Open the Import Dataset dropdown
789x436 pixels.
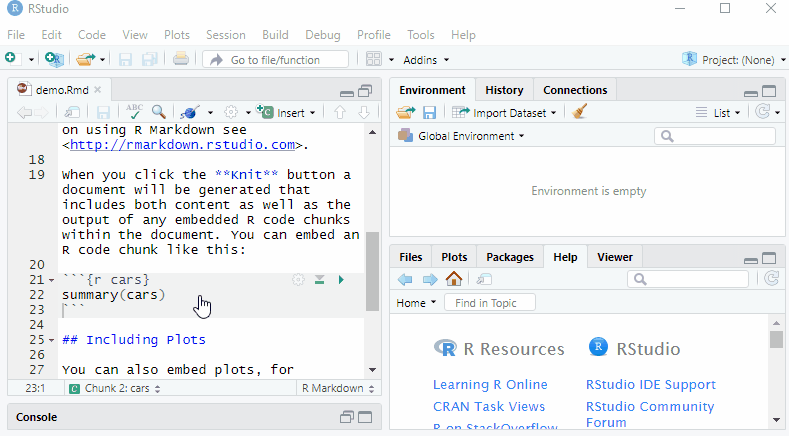click(504, 112)
